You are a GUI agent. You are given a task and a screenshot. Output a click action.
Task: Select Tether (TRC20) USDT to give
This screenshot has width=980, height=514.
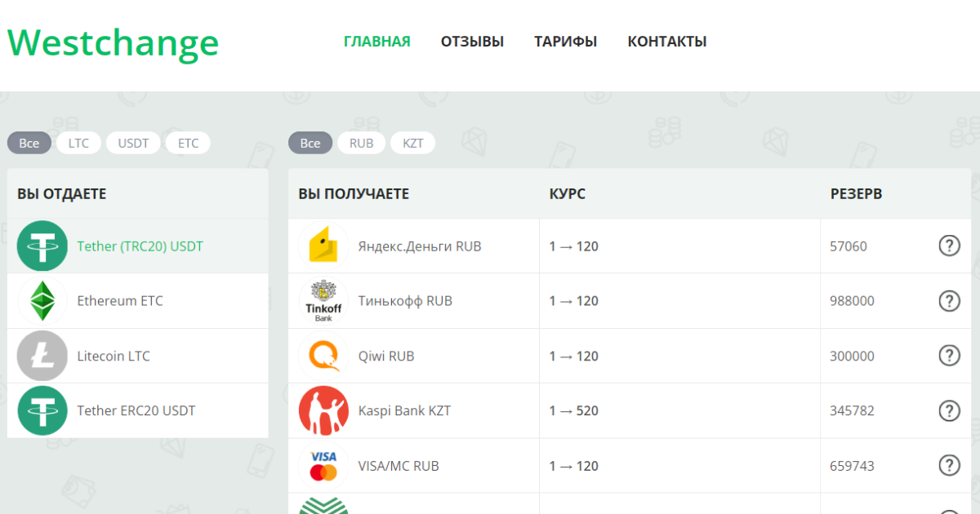pos(138,246)
